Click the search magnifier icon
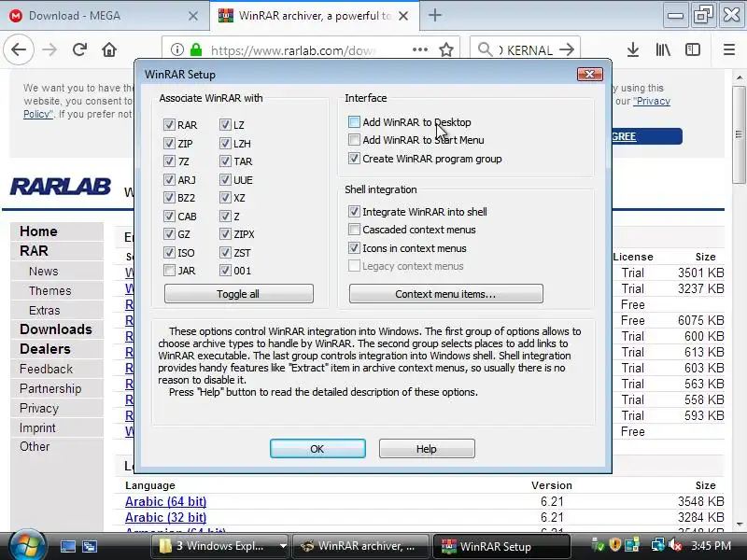This screenshot has width=747, height=560. pos(485,49)
